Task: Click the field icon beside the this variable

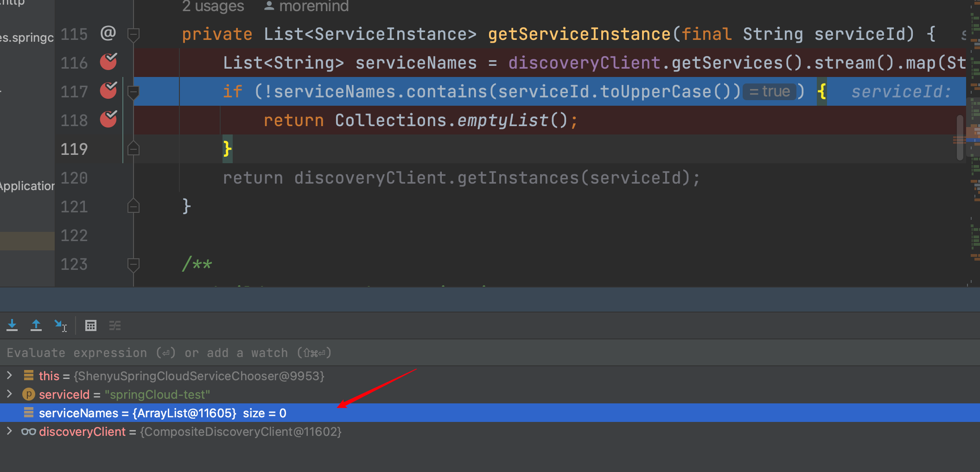Action: click(x=29, y=376)
